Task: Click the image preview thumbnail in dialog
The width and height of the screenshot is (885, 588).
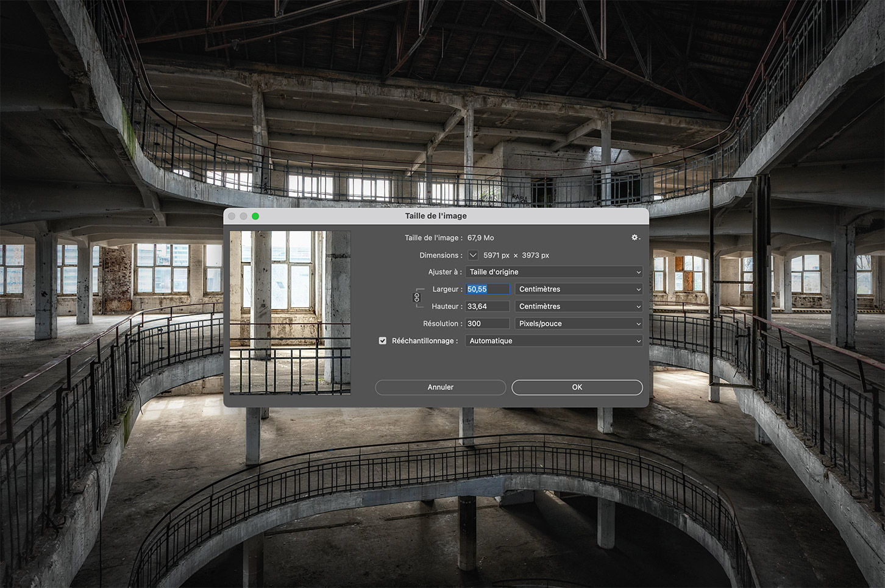Action: (x=290, y=313)
